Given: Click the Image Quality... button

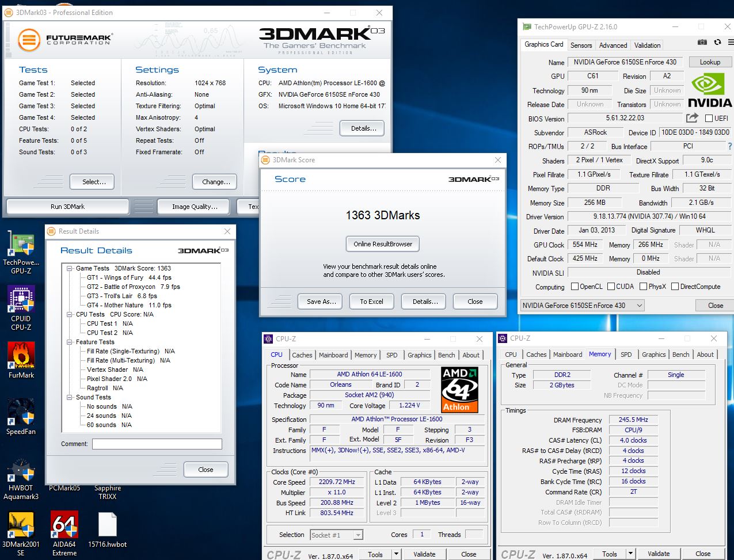Looking at the screenshot, I should point(195,207).
